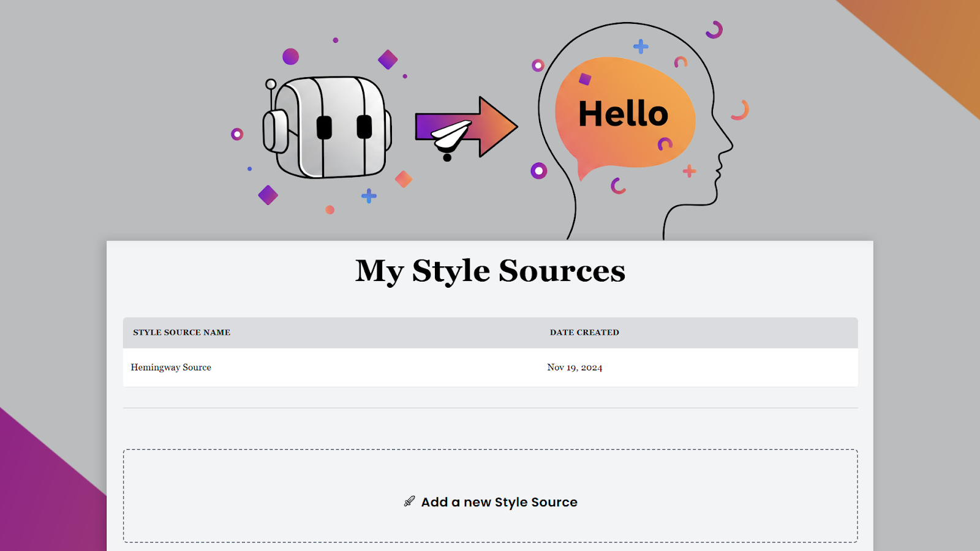Click the Nov 19, 2024 date cell
The width and height of the screenshot is (980, 551).
(x=575, y=367)
